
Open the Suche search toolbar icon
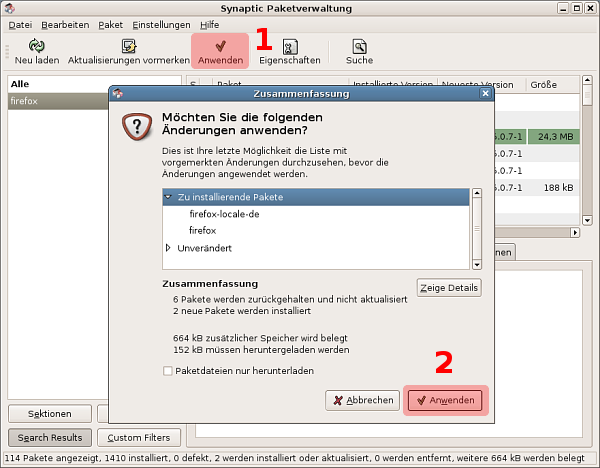pyautogui.click(x=359, y=47)
